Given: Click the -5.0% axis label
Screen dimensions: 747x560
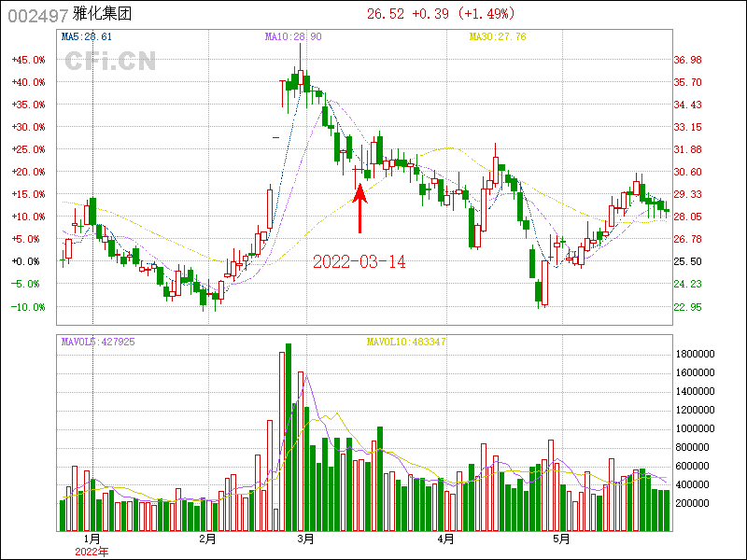Looking at the screenshot, I should pyautogui.click(x=28, y=284).
